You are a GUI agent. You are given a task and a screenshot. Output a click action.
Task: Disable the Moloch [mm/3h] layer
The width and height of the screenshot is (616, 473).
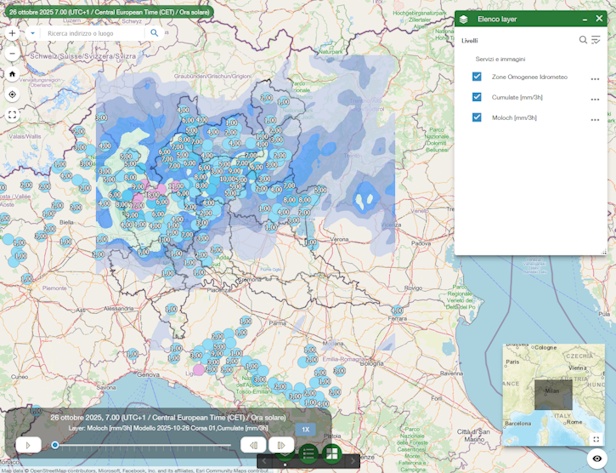click(x=477, y=117)
